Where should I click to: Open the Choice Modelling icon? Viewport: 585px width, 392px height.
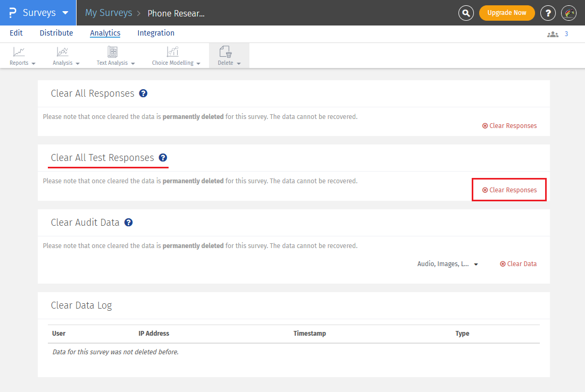coord(173,52)
